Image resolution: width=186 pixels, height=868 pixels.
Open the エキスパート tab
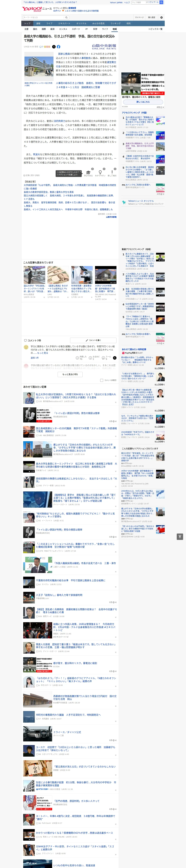[64, 23]
